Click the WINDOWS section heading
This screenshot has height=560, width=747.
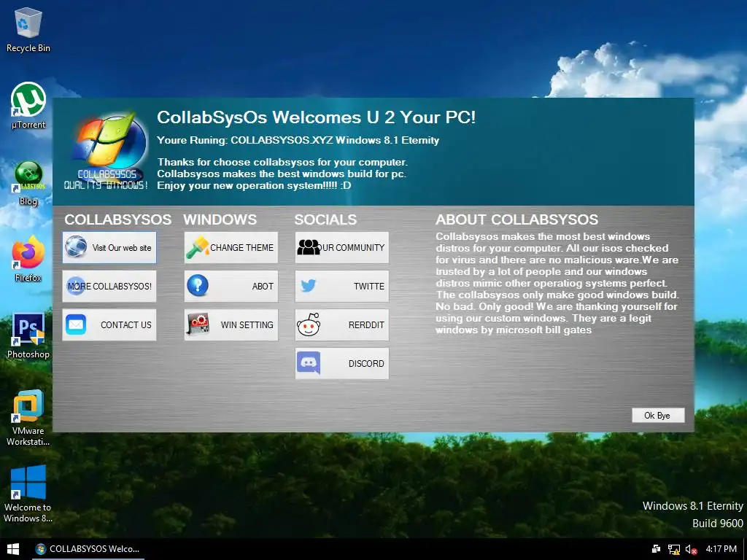click(220, 219)
